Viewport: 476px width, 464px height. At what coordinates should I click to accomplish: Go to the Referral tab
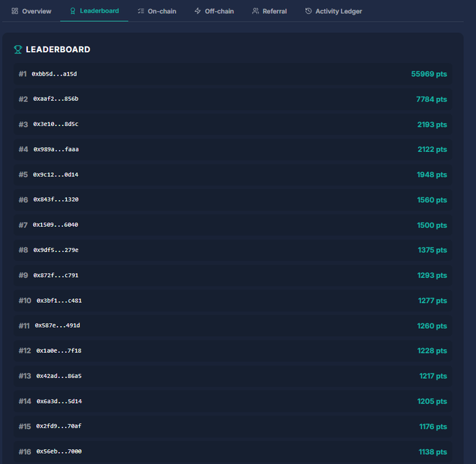point(269,11)
